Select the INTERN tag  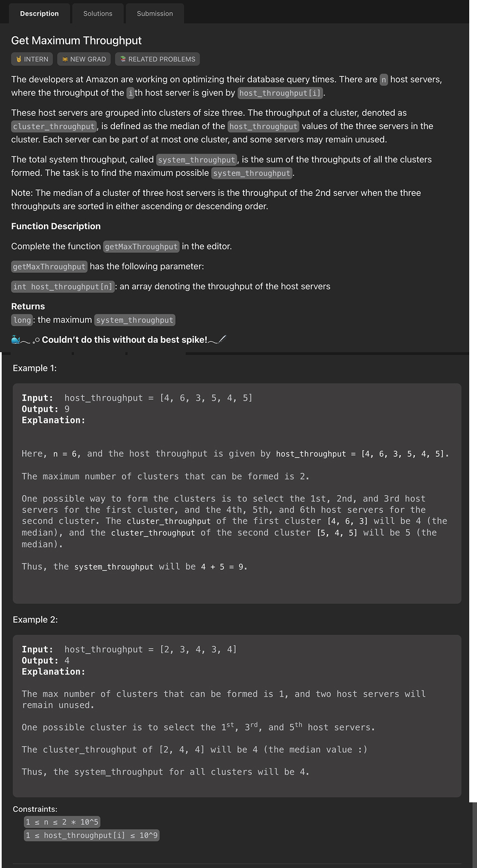click(32, 58)
